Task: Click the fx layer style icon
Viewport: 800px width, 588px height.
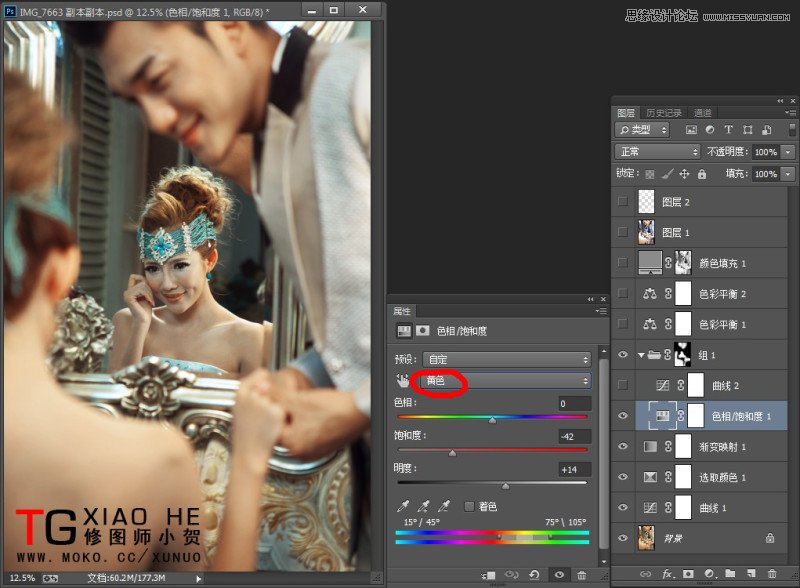Action: (x=666, y=574)
